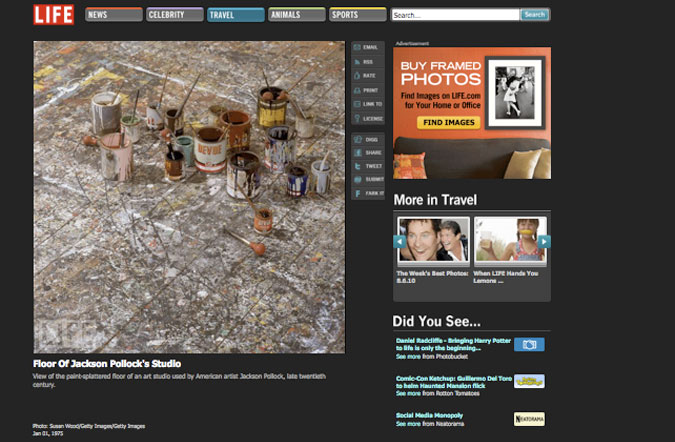Click the framed kiss photo in ad
The height and width of the screenshot is (442, 675).
tap(515, 93)
